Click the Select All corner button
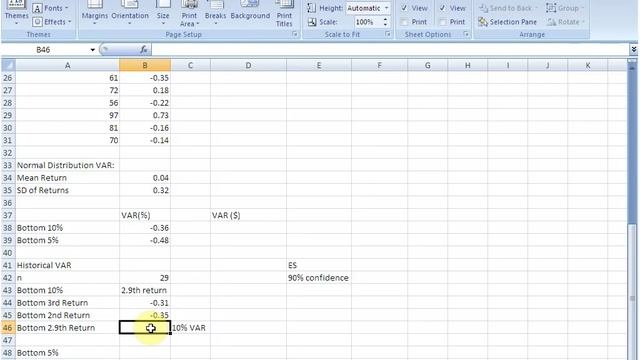The width and height of the screenshot is (640, 360). 8,65
